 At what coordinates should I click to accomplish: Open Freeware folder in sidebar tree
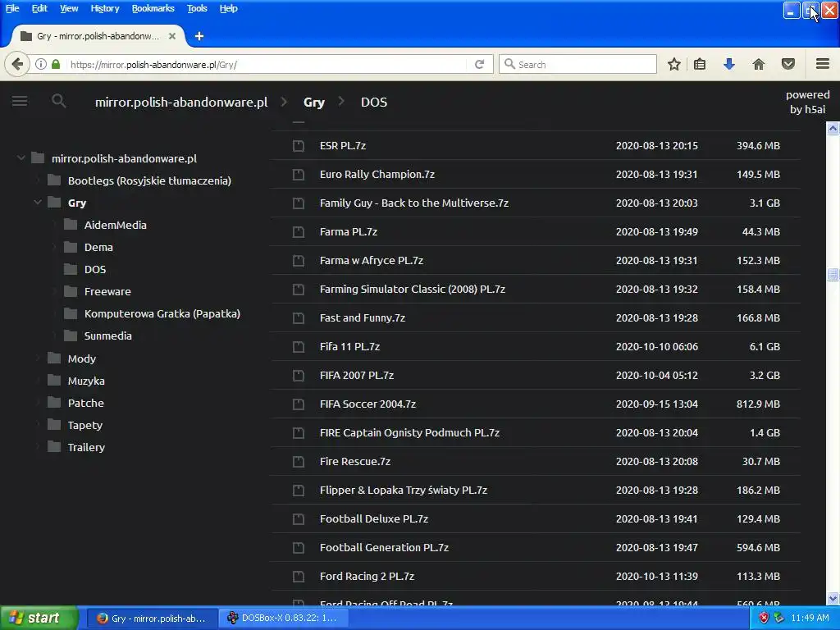coord(107,291)
